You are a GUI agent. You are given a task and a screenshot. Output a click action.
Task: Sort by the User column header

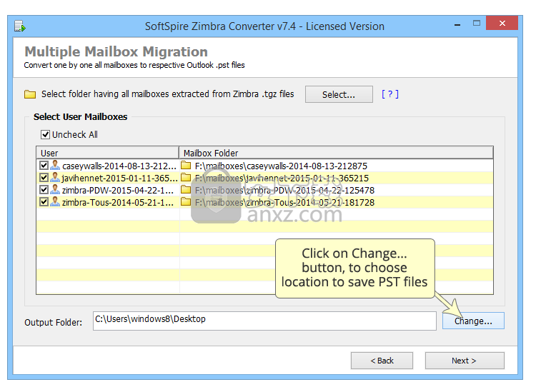(107, 153)
